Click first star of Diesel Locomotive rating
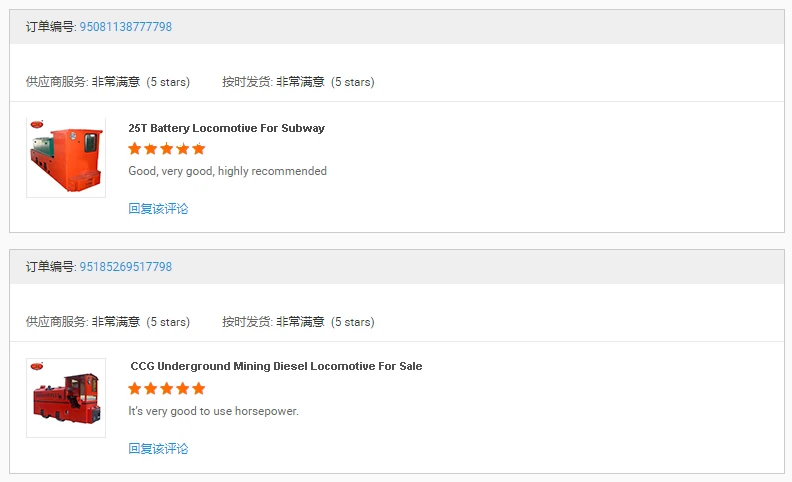Screen dimensions: 792x482 135,389
